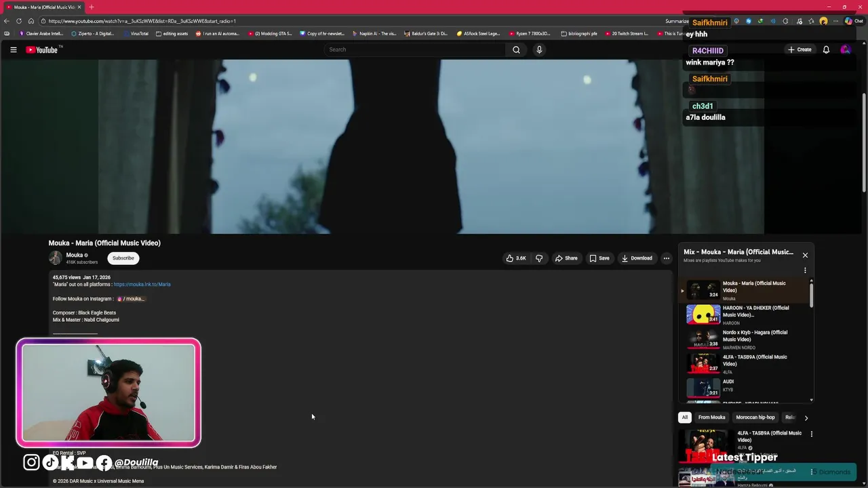Open the bibliographi pfe bookmark folder

pyautogui.click(x=579, y=33)
